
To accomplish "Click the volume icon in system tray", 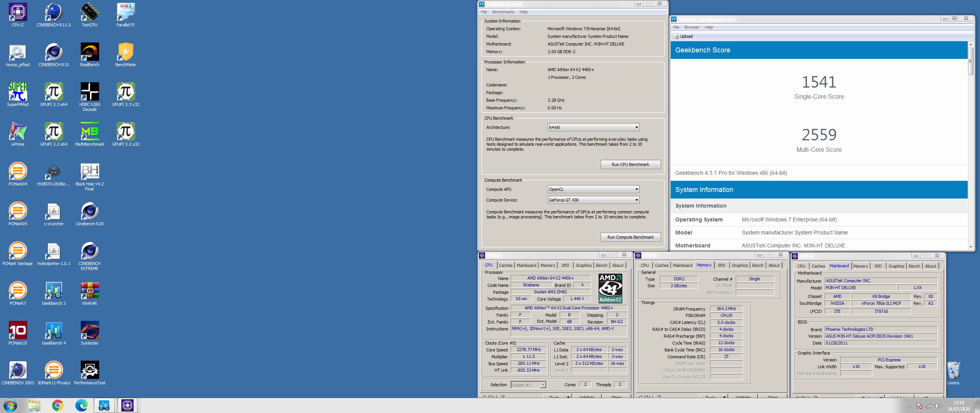I will tap(938, 406).
